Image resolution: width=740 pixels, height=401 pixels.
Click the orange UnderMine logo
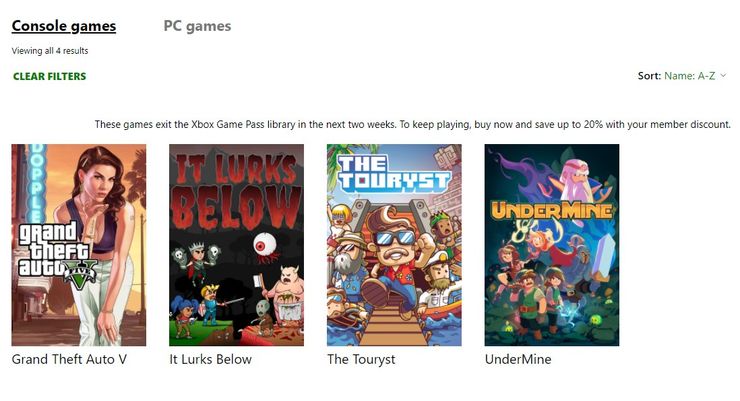551,210
